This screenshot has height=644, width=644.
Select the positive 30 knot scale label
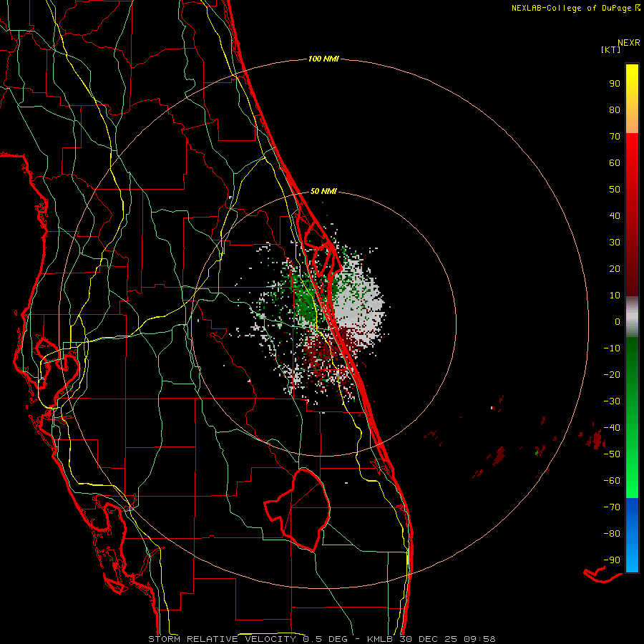click(615, 243)
